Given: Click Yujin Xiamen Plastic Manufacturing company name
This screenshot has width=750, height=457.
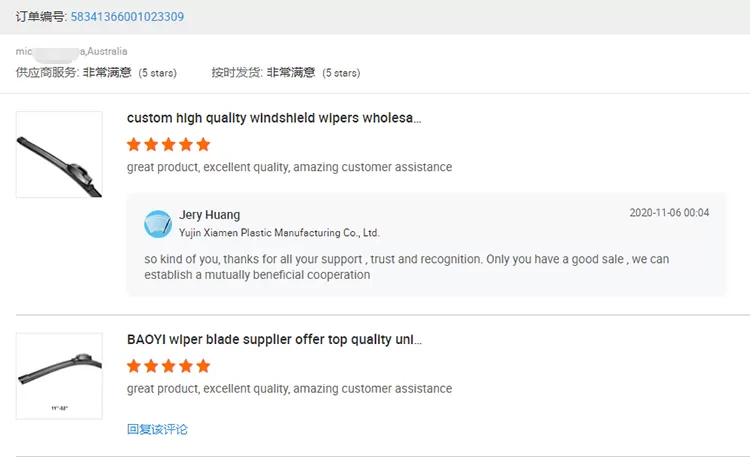Looking at the screenshot, I should (x=279, y=233).
